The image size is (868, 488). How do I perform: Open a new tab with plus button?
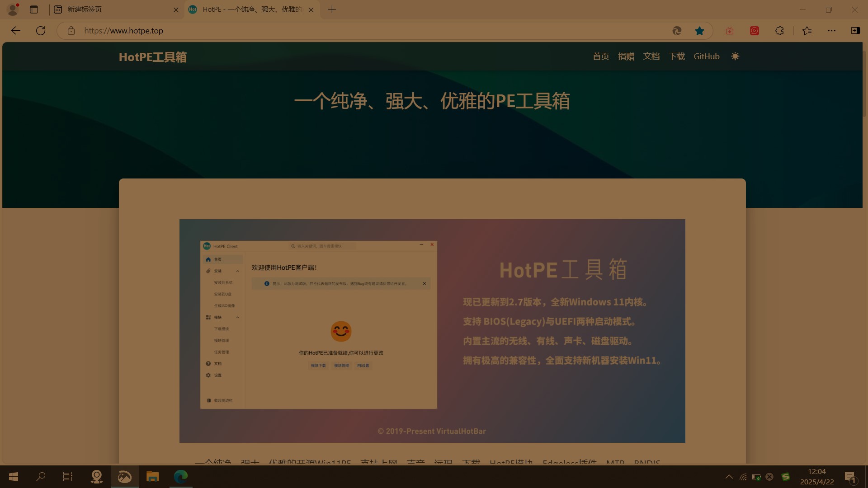332,9
